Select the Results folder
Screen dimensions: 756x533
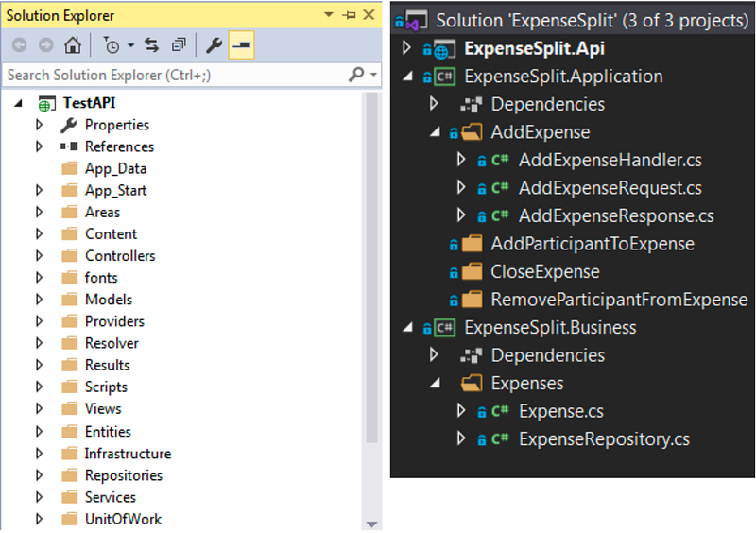pyautogui.click(x=108, y=365)
